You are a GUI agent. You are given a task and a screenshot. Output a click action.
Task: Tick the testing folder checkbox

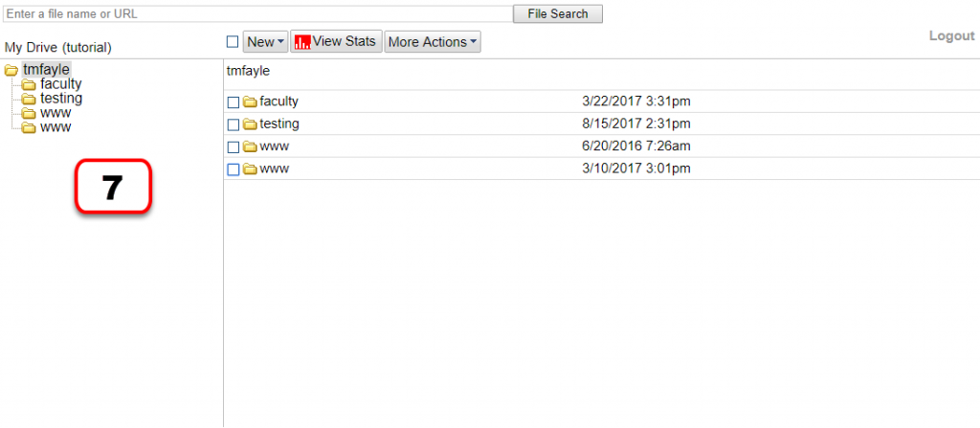[x=233, y=124]
